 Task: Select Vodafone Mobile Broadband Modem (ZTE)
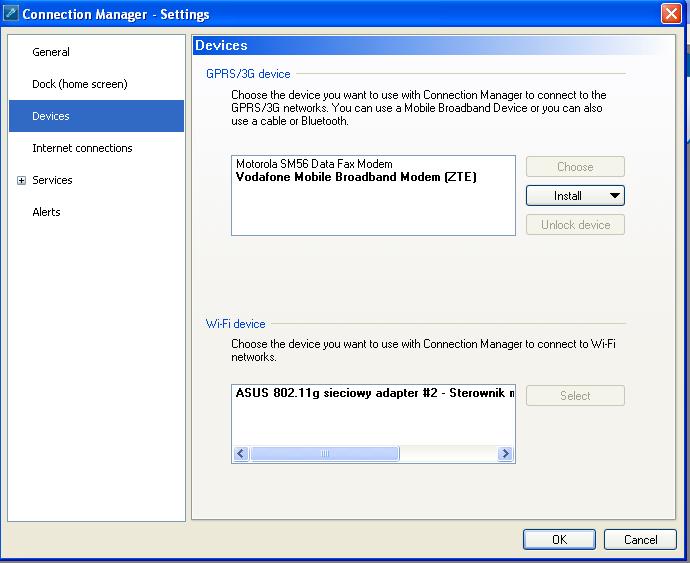[x=356, y=177]
